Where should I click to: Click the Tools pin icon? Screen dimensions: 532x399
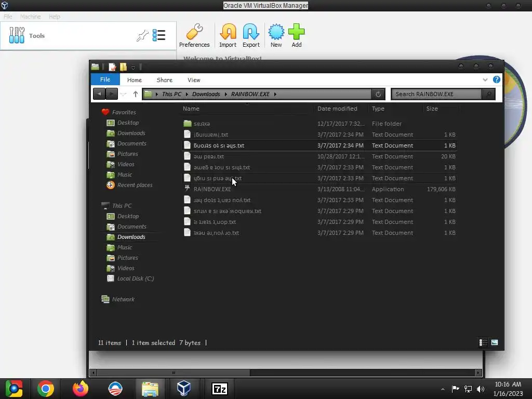(142, 35)
